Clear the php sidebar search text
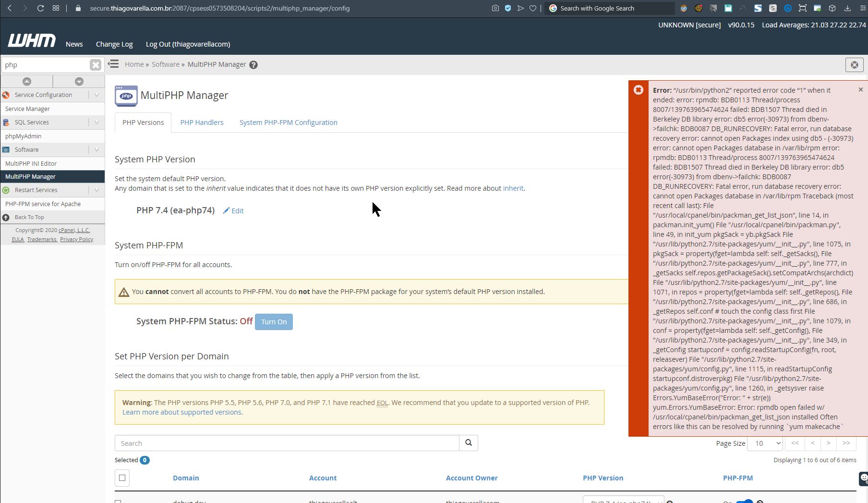Image resolution: width=868 pixels, height=503 pixels. pos(96,65)
